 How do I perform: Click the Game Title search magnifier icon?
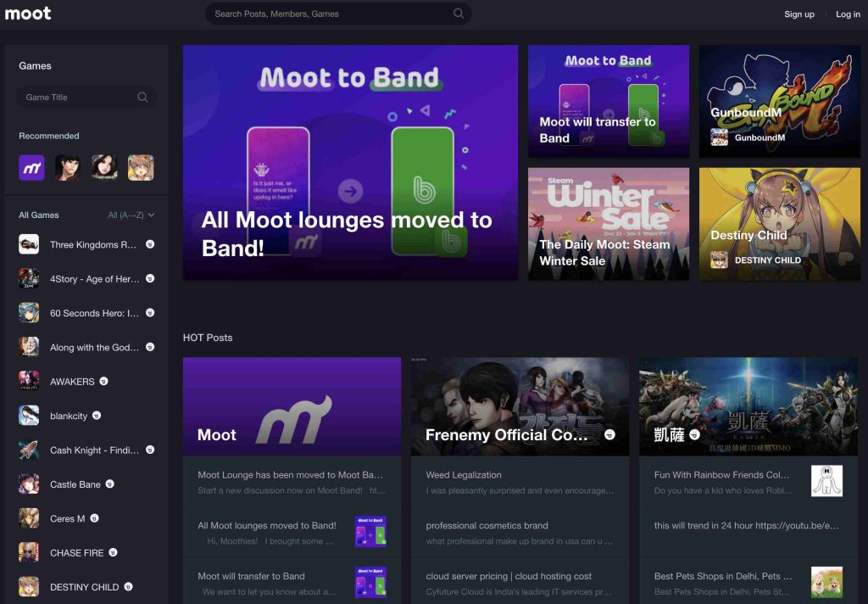pyautogui.click(x=142, y=97)
